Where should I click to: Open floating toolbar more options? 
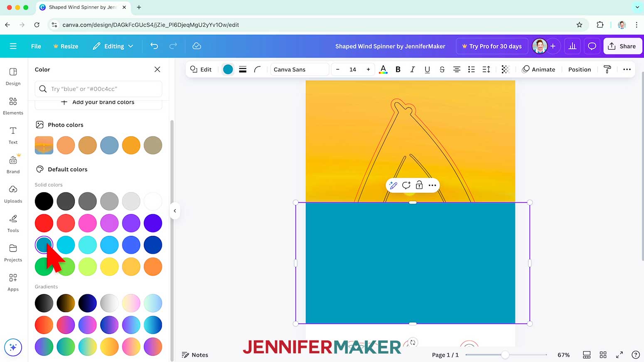432,185
